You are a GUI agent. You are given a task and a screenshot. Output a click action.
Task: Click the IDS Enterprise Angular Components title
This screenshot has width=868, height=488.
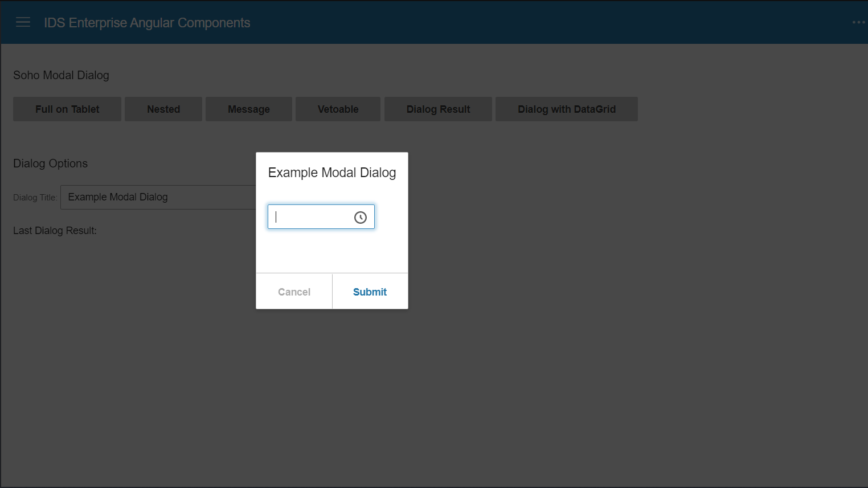click(147, 23)
